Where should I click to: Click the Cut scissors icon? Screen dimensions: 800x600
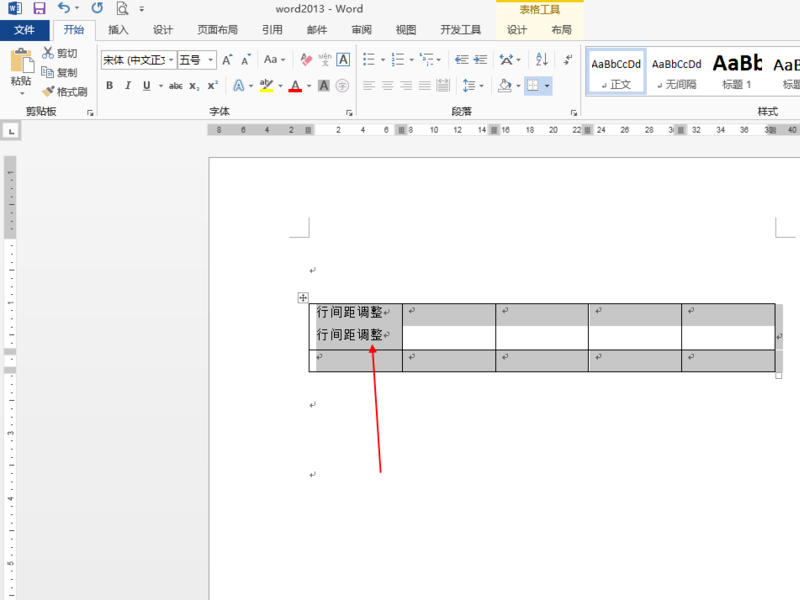(48, 53)
